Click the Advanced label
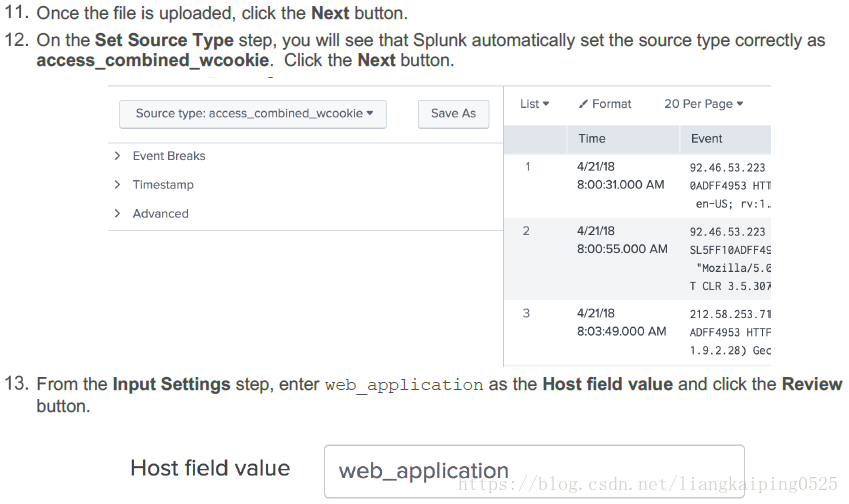This screenshot has height=504, width=849. point(160,213)
